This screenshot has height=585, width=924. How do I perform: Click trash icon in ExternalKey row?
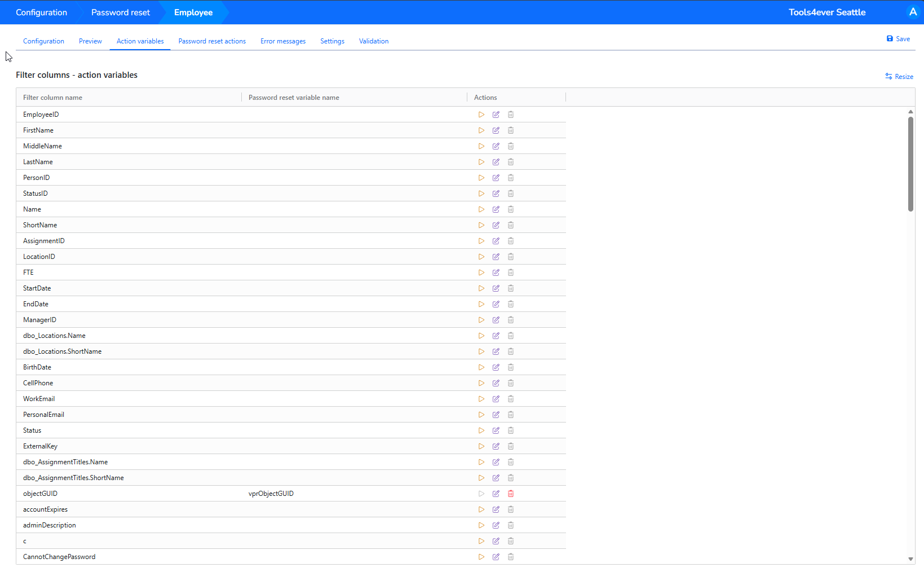click(511, 446)
